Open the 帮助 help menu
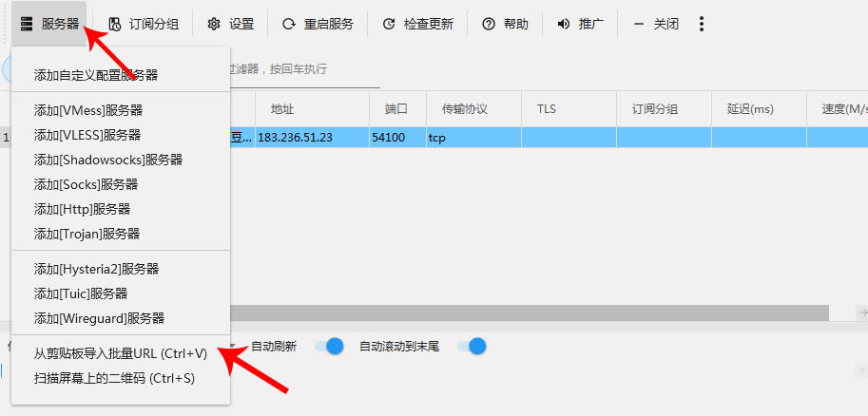 505,24
